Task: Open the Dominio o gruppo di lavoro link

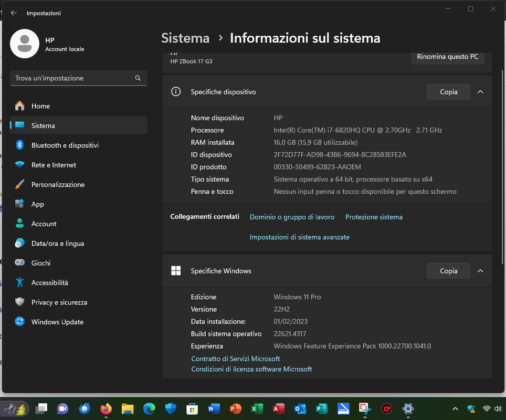Action: pos(292,217)
